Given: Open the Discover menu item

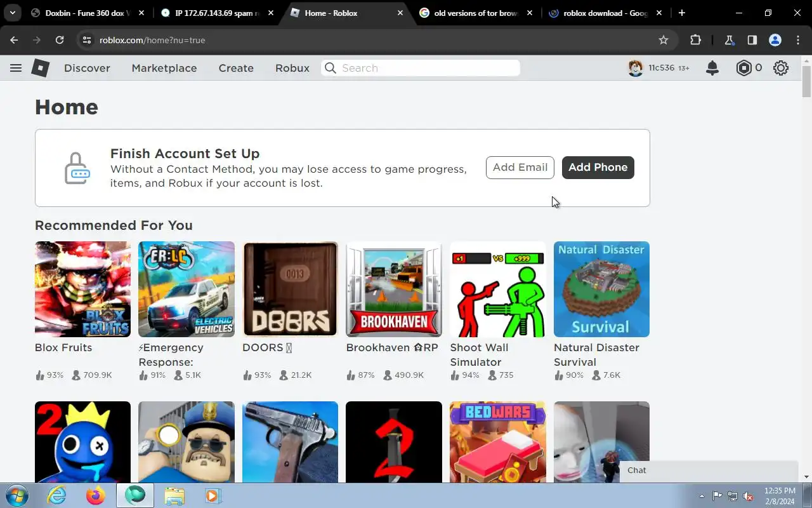Looking at the screenshot, I should pyautogui.click(x=87, y=68).
